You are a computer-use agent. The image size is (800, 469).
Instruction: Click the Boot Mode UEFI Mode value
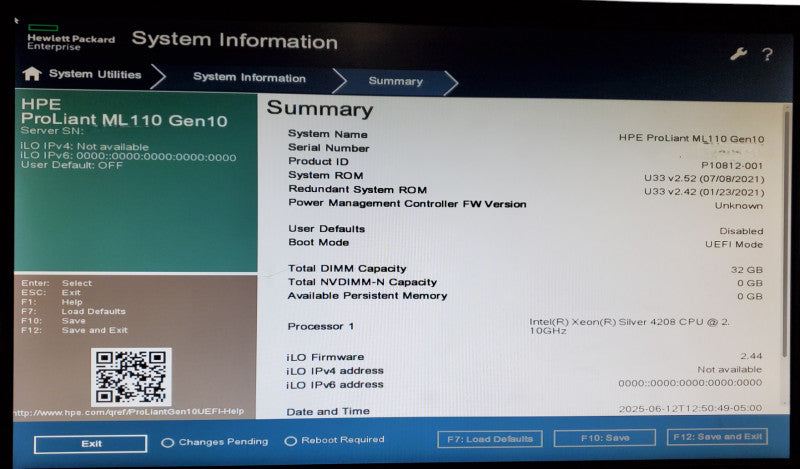click(734, 244)
